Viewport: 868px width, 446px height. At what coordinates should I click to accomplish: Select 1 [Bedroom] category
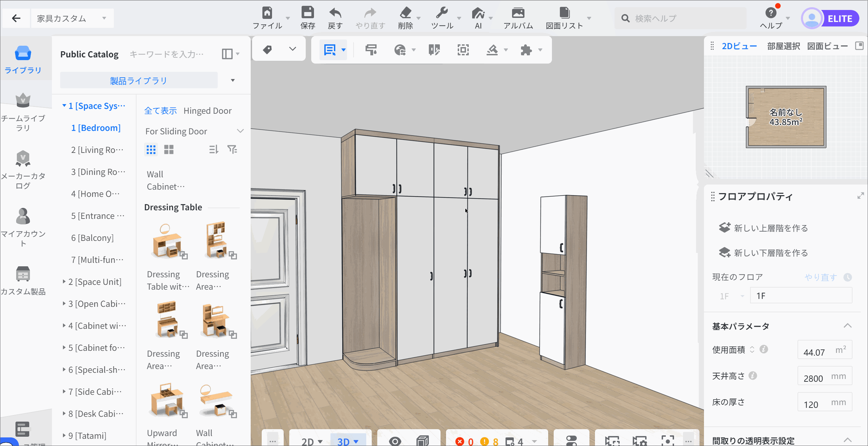[96, 128]
